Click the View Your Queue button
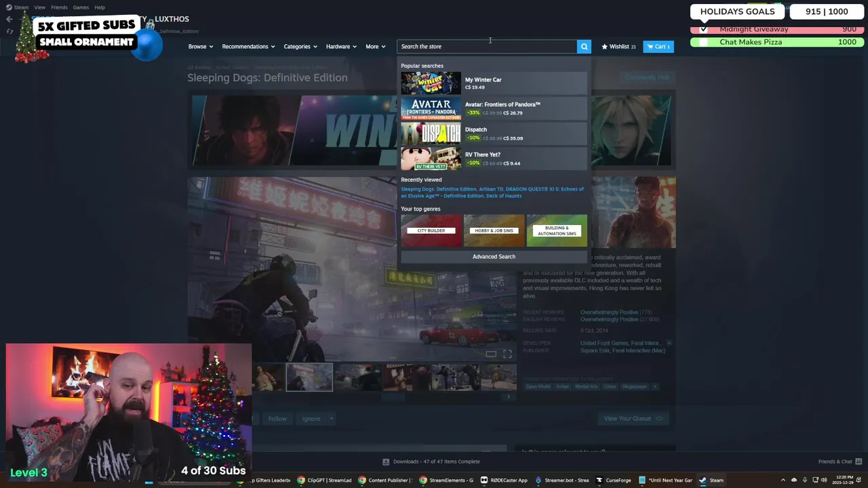The height and width of the screenshot is (488, 868). click(x=633, y=418)
